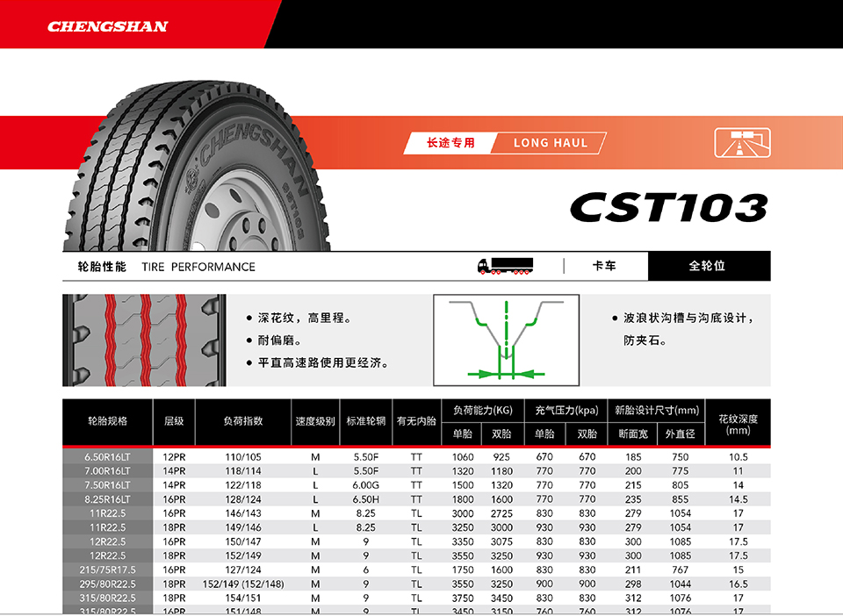Click the 185 section width cell

[633, 457]
